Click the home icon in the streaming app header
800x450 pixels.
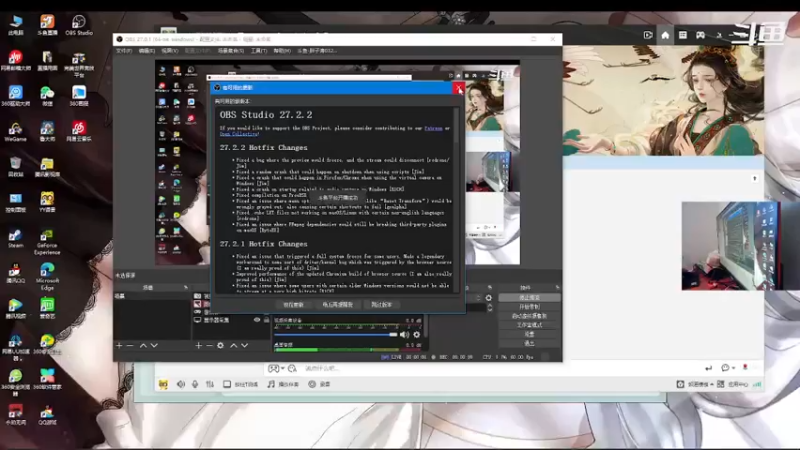click(665, 35)
